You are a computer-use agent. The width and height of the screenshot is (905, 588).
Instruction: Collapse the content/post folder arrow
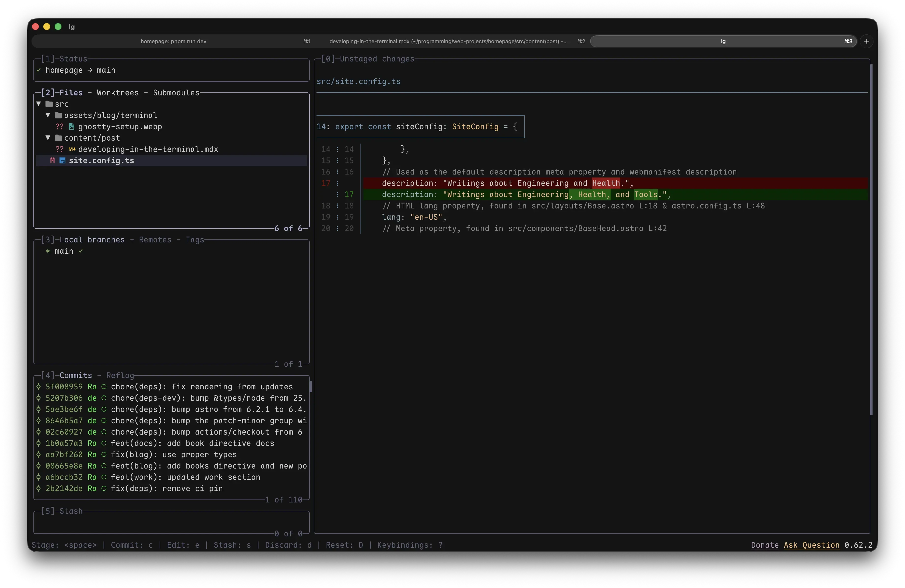[x=48, y=138]
